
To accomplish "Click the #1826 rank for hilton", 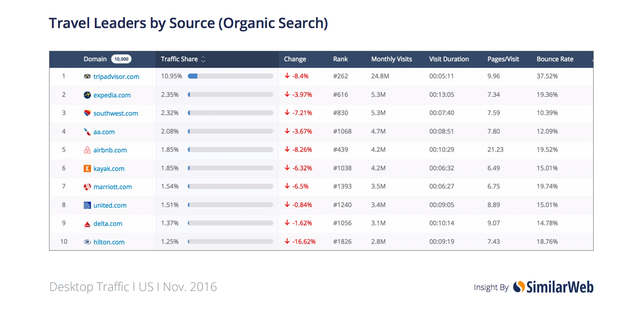I will pos(343,241).
